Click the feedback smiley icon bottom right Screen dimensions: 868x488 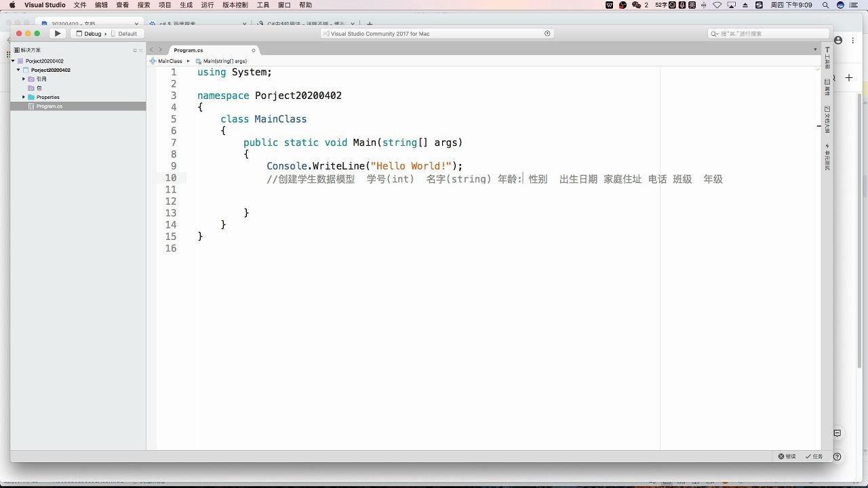(x=837, y=432)
